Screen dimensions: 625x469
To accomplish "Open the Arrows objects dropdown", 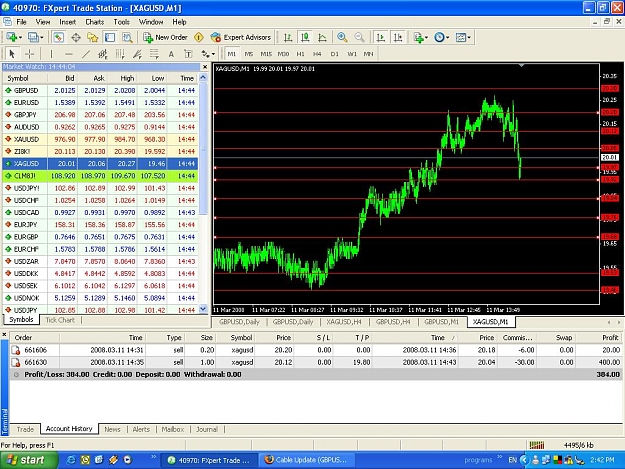I will [208, 54].
